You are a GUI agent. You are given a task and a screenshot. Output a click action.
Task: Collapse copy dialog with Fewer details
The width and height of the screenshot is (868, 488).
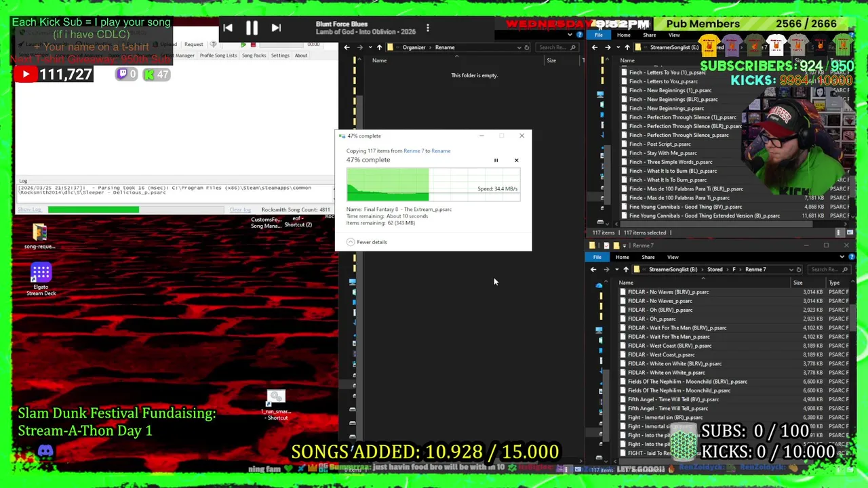point(367,242)
